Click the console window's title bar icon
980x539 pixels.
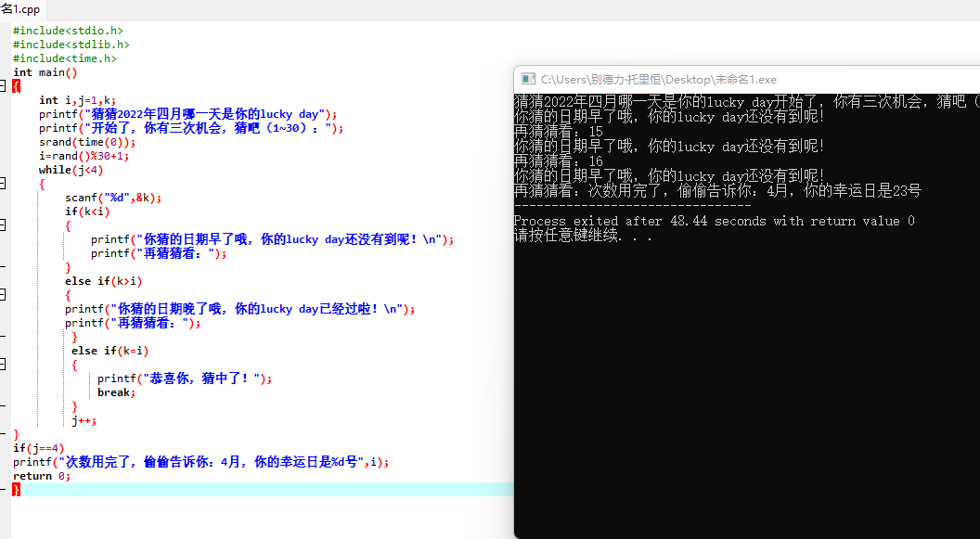coord(528,80)
